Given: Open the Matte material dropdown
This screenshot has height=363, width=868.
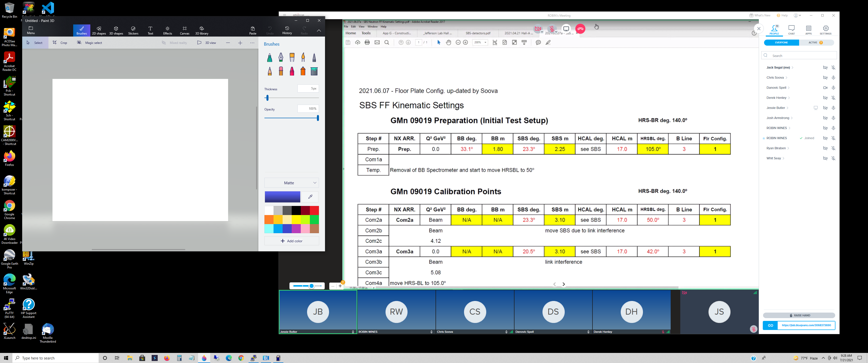Looking at the screenshot, I should [291, 183].
